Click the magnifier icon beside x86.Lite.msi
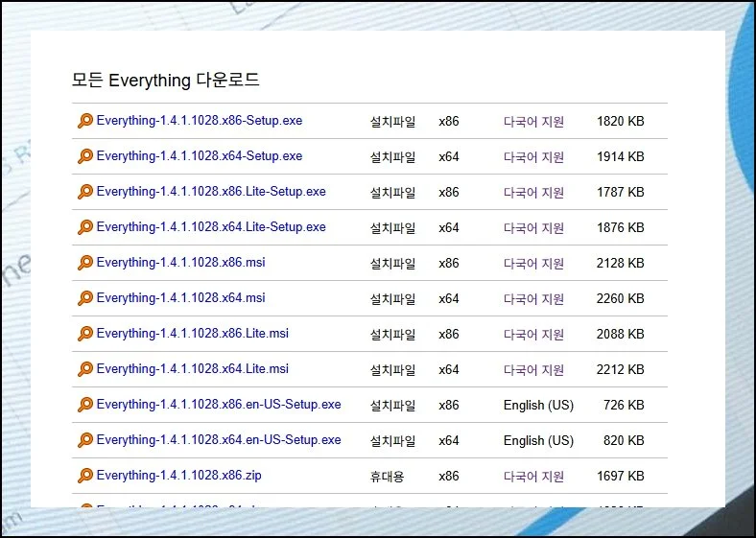Screen dimensions: 756x538 [84, 334]
